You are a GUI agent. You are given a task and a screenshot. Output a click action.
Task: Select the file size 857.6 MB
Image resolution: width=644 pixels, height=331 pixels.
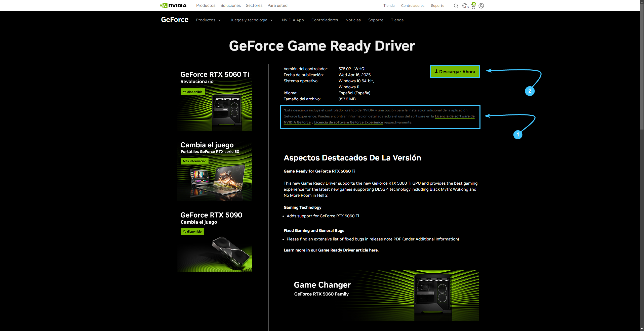(x=347, y=99)
